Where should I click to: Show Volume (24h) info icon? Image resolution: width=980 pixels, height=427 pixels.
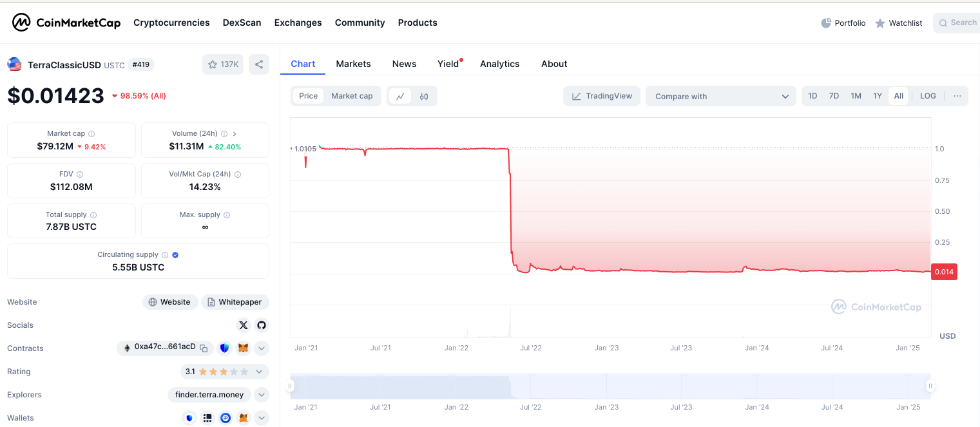pyautogui.click(x=224, y=134)
